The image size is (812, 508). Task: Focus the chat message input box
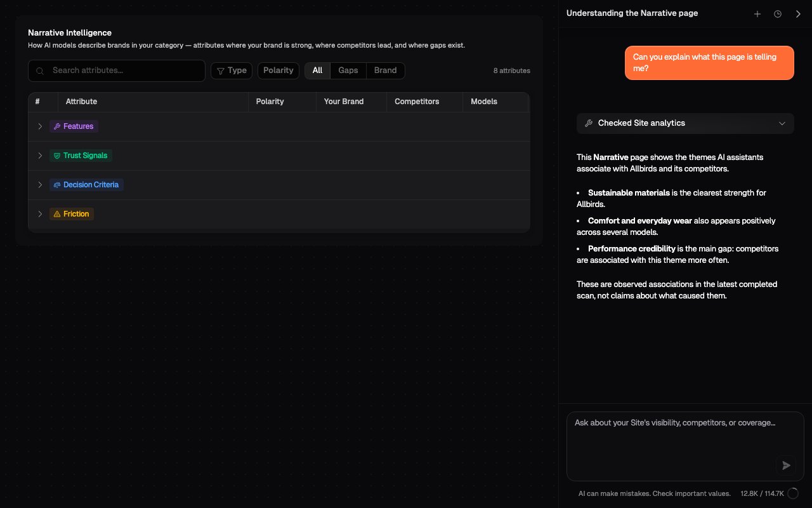[x=685, y=446]
